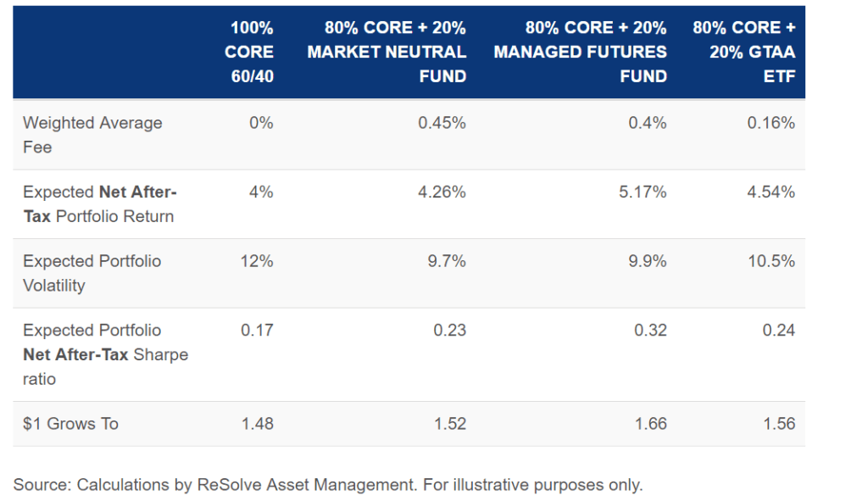Select the Expected Net After-Tax Portfolio Return label

pyautogui.click(x=99, y=204)
